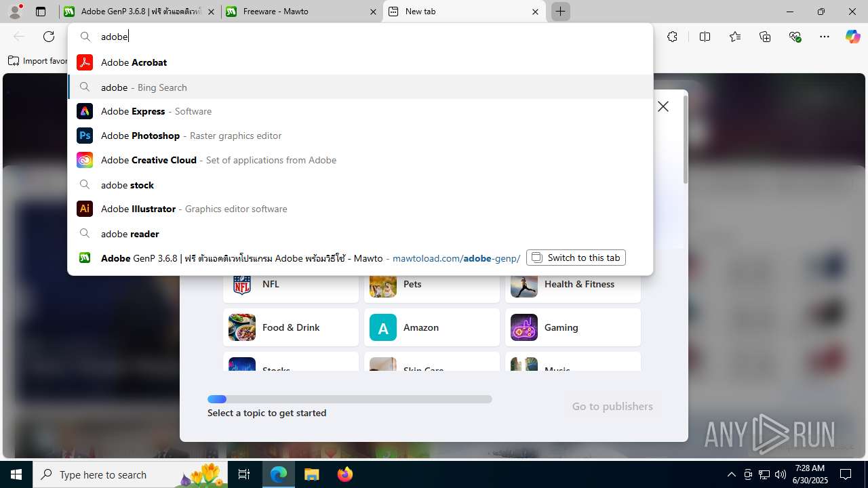Close the Adobe GenP 3.6.8 tab

(212, 12)
